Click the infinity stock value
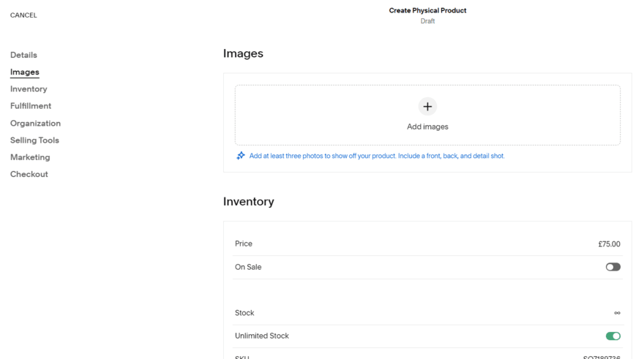 point(617,313)
